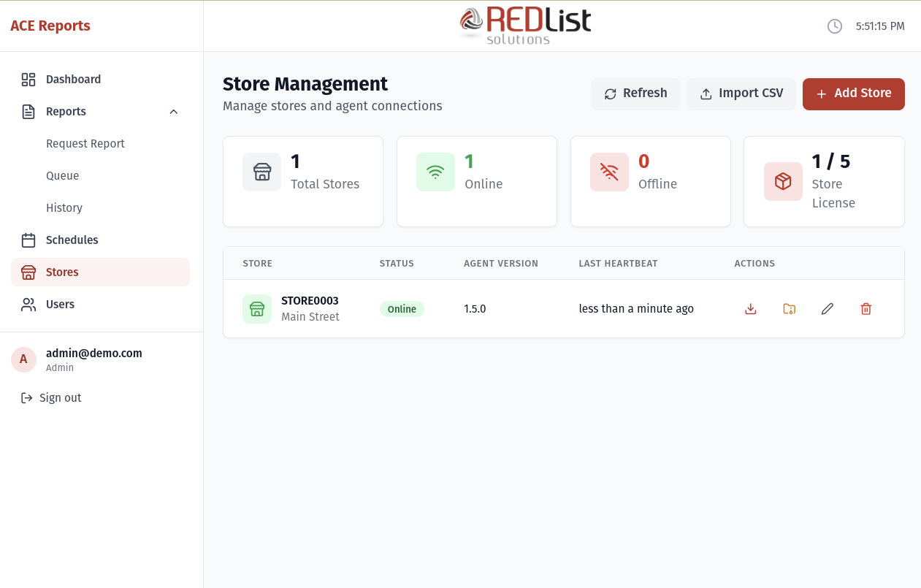
Task: Click the download agent icon for STORE0003
Action: [x=750, y=308]
